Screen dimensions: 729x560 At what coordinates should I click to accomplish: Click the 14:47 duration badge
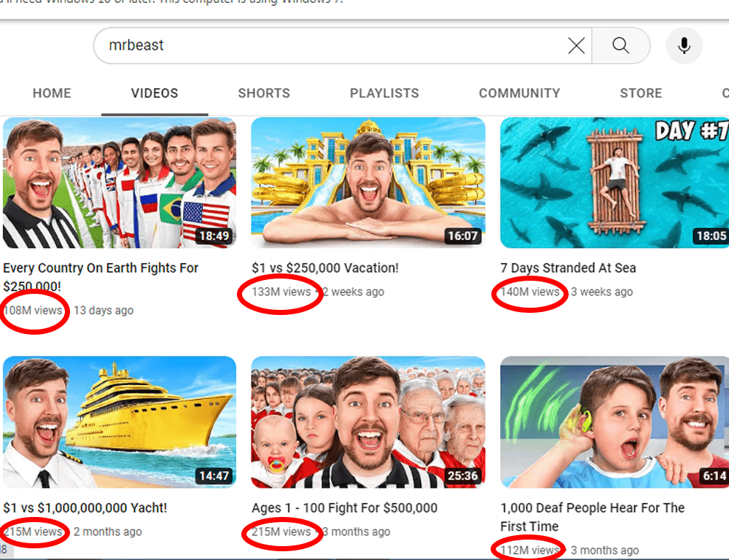tap(214, 476)
